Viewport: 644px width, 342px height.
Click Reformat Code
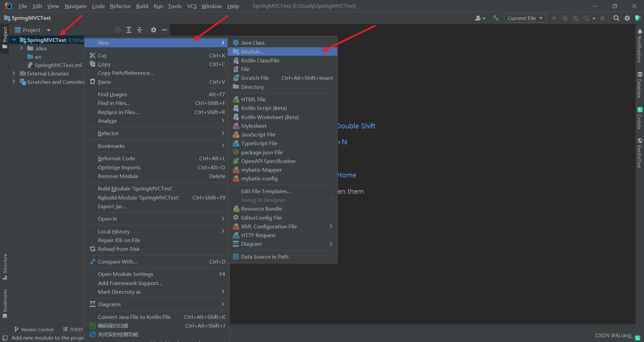157,158
